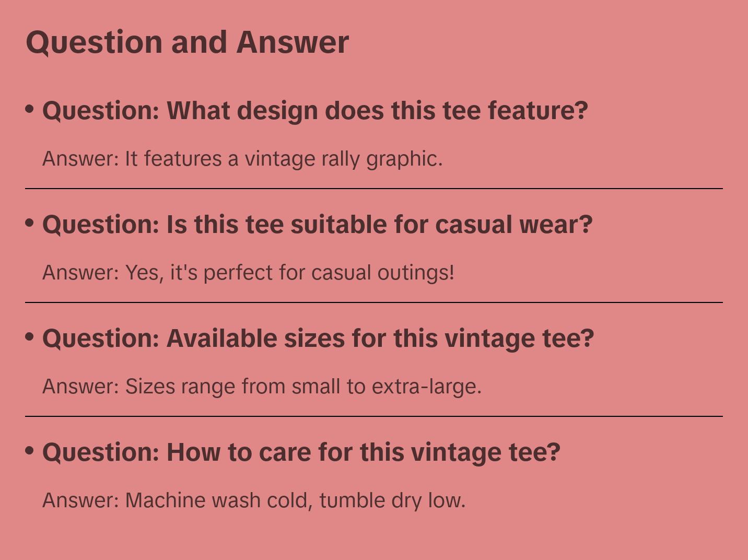Select the question "What design does this tee feature?"
The width and height of the screenshot is (748, 560).
pos(315,111)
